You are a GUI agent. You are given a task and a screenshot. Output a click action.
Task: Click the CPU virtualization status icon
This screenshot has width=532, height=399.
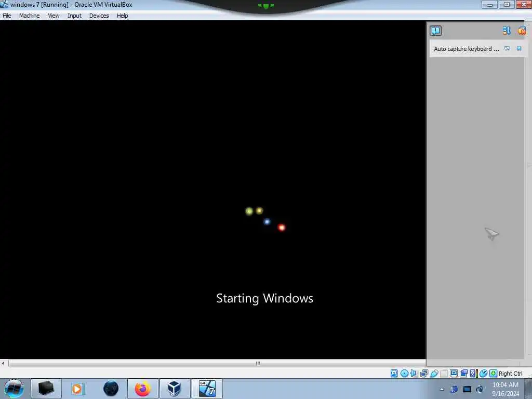(473, 374)
